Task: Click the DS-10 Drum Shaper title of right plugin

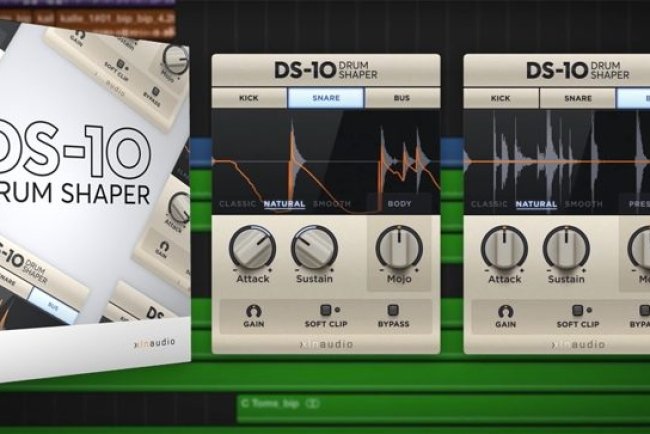Action: click(x=578, y=70)
